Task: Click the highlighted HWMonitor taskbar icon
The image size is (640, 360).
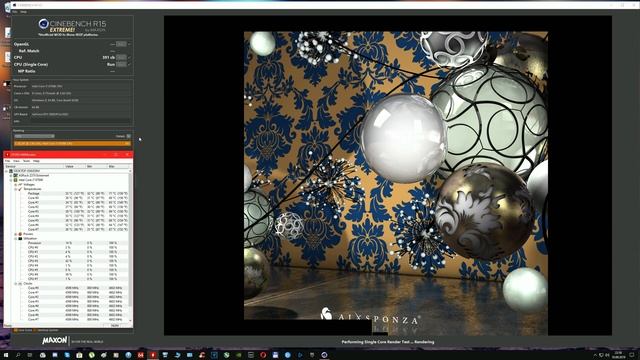Action: 153,355
